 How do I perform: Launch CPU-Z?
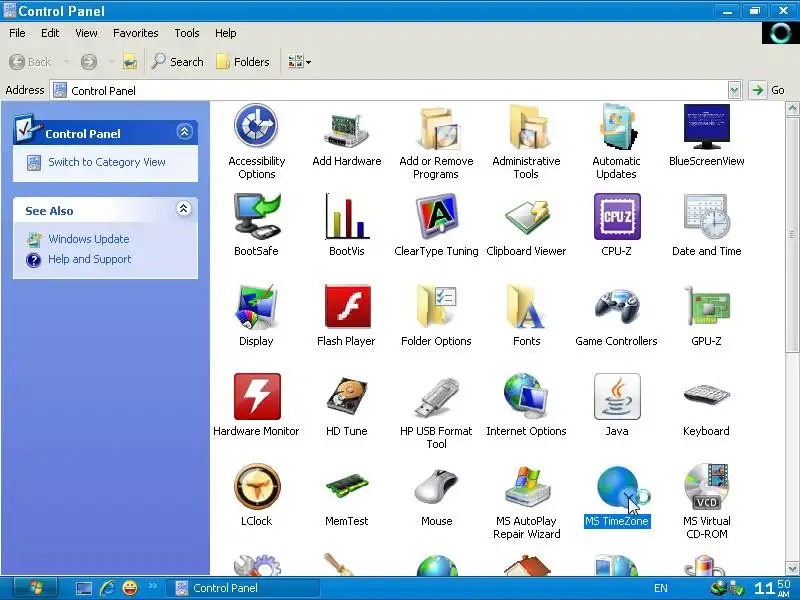pyautogui.click(x=616, y=225)
